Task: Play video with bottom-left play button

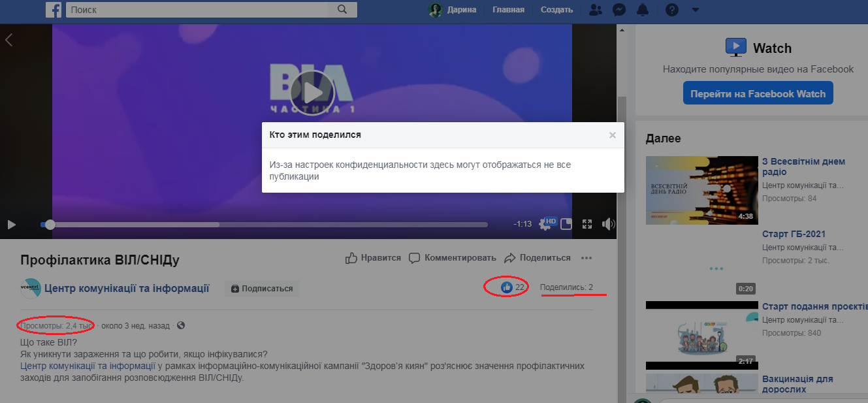Action: click(11, 224)
